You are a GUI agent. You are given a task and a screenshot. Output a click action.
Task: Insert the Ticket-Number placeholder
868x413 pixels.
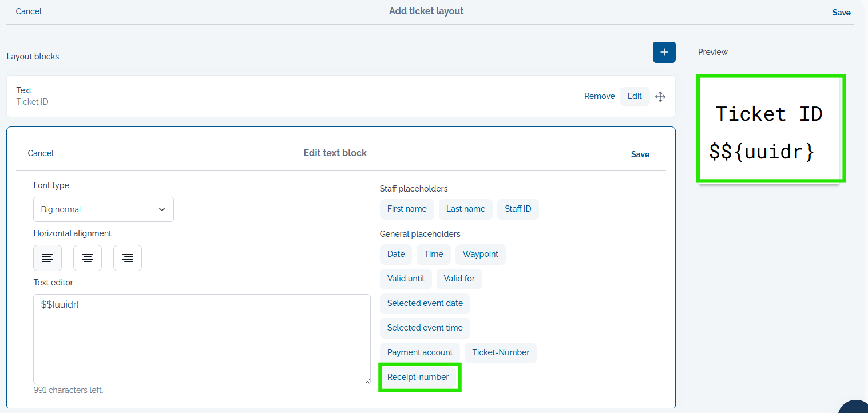(501, 352)
